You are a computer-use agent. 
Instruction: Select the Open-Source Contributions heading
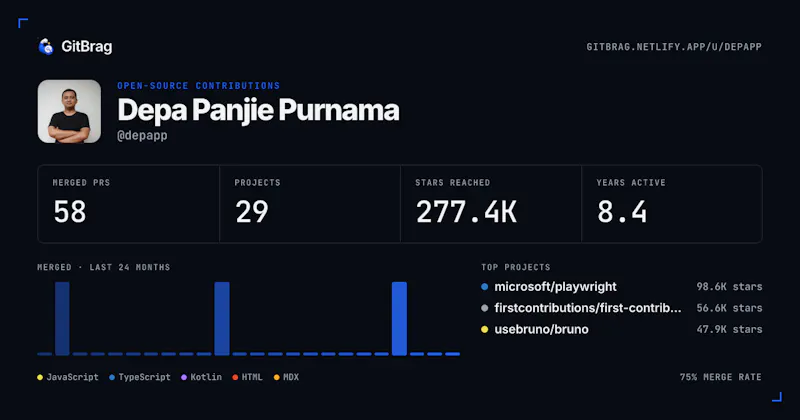[198, 86]
